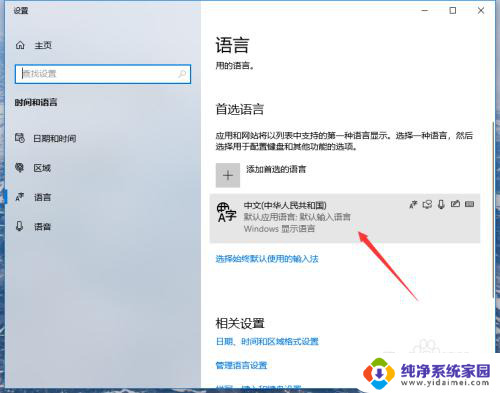This screenshot has width=500, height=393.
Task: Click the 相关设置 heading
Action: click(240, 323)
